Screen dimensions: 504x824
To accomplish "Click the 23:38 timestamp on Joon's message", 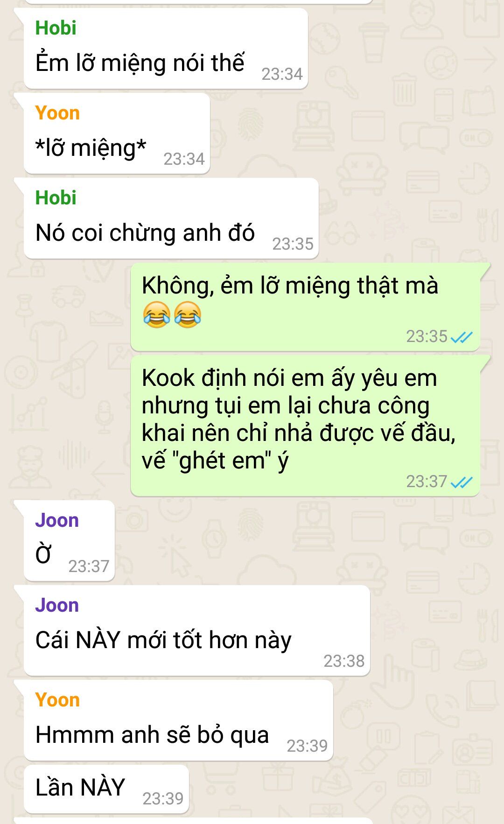I will [x=344, y=661].
